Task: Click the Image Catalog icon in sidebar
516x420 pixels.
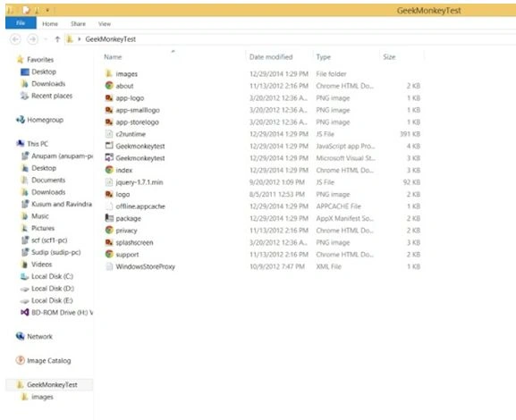Action: pyautogui.click(x=20, y=360)
